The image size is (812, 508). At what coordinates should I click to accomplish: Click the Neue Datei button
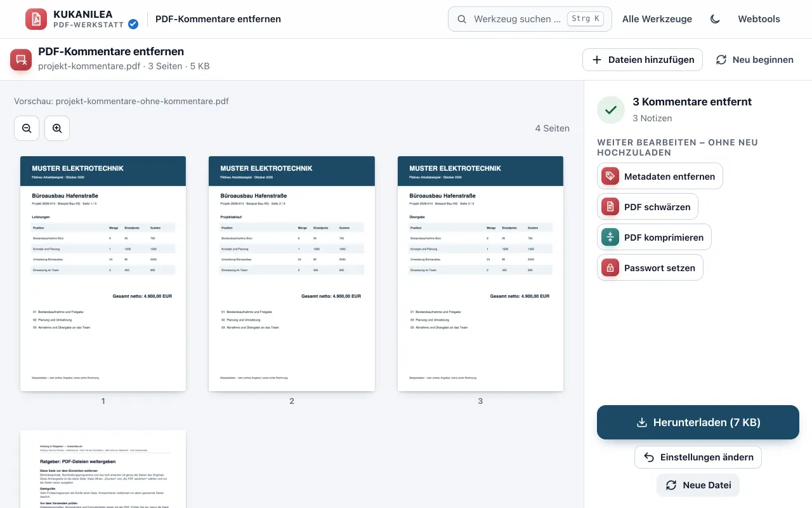point(698,485)
